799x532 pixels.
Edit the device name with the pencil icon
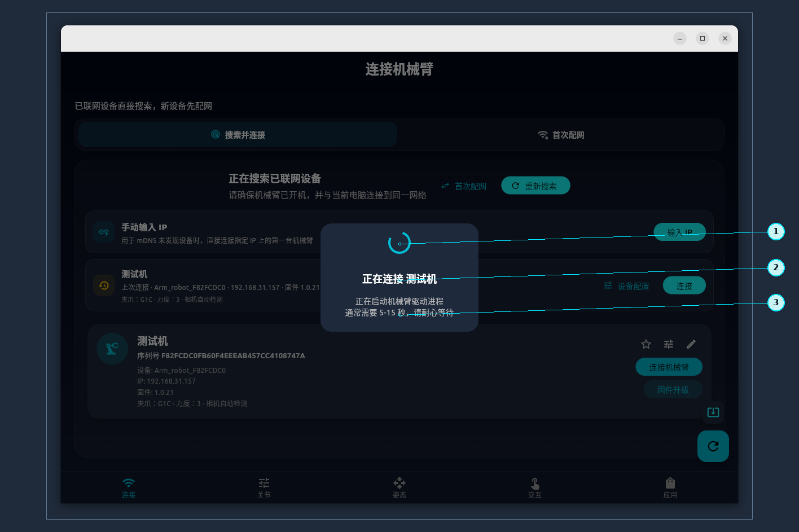coord(691,344)
